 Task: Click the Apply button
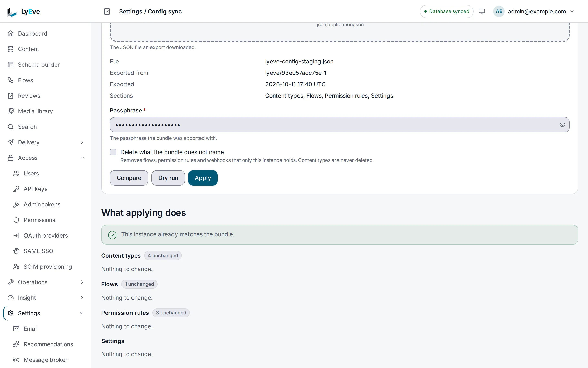(x=203, y=178)
